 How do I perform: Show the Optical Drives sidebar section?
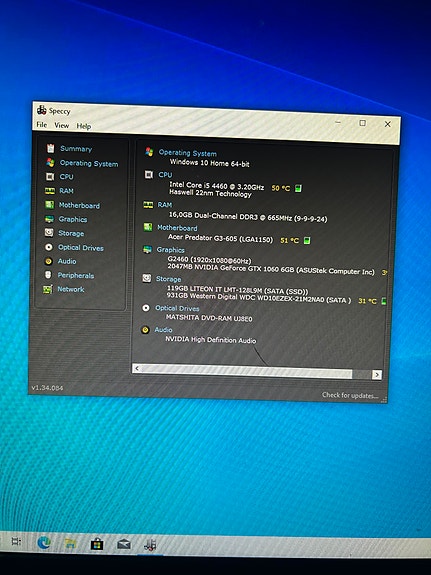(81, 248)
